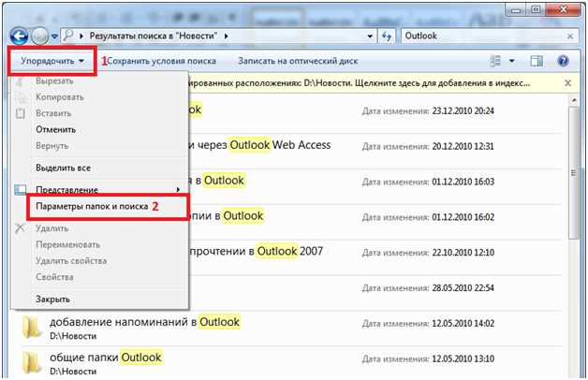Open help with the blue question mark icon
Image resolution: width=588 pixels, height=380 pixels.
(x=563, y=61)
